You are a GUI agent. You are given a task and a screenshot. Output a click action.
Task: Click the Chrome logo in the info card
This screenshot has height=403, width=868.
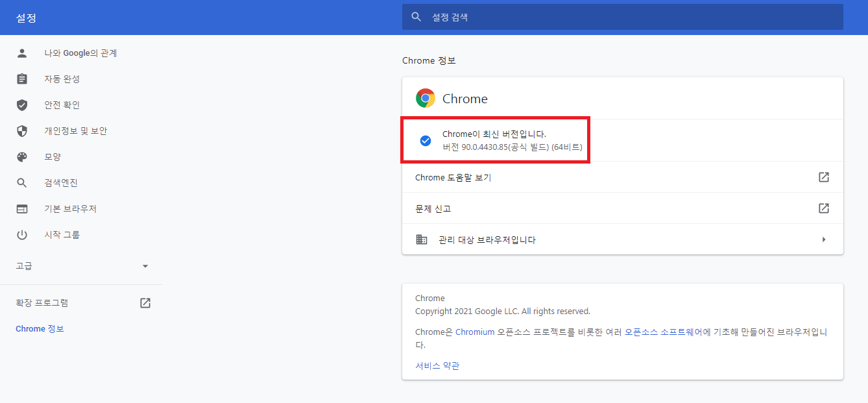[426, 99]
